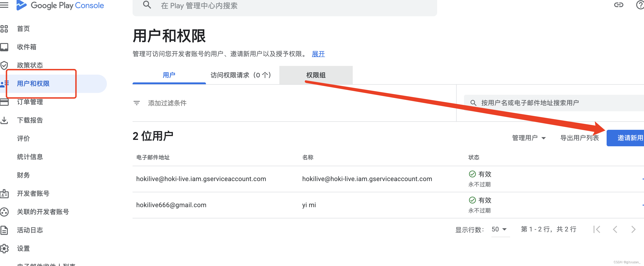Click the Google Play Console logo
The width and height of the screenshot is (644, 266).
(60, 5)
